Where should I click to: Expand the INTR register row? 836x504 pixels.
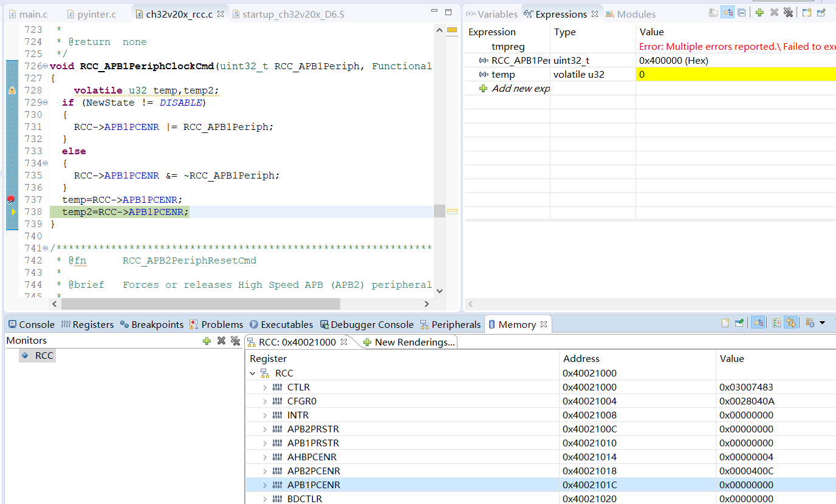(265, 415)
